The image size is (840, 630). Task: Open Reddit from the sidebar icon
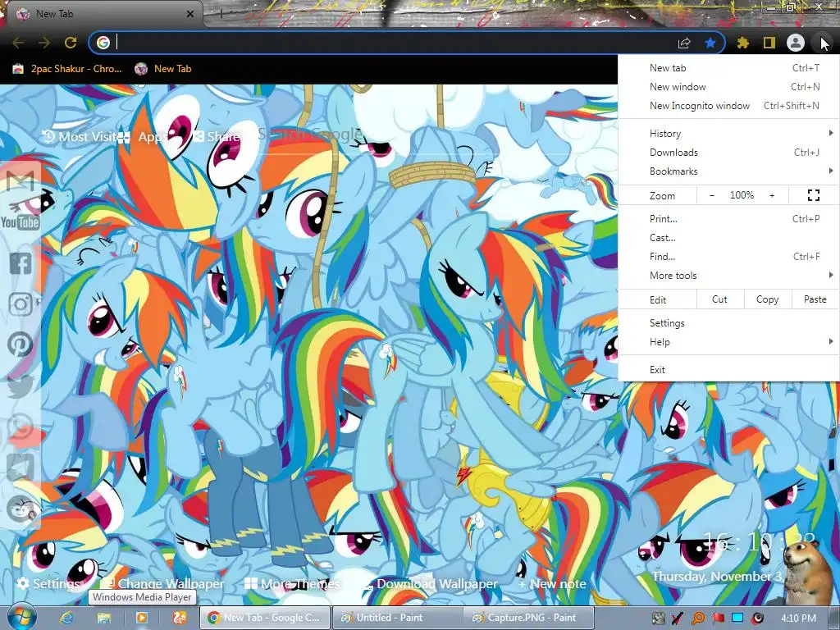point(21,509)
